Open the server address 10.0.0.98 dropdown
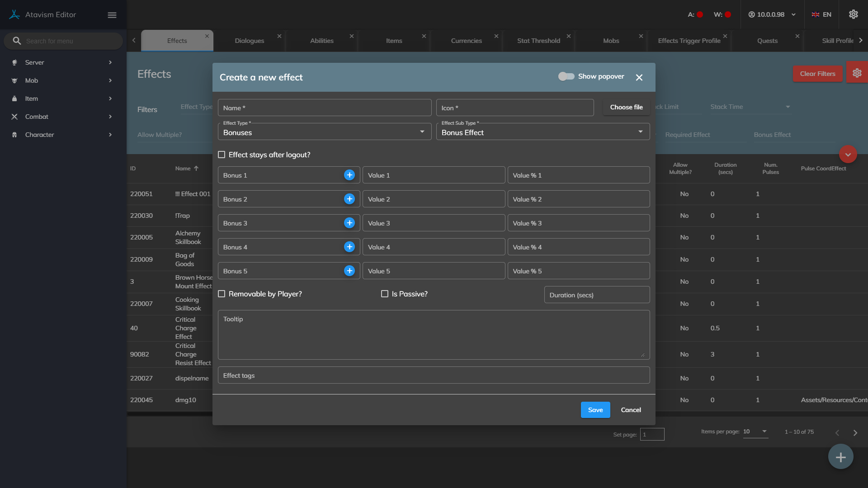Screen dimensions: 868x488 click(x=772, y=14)
